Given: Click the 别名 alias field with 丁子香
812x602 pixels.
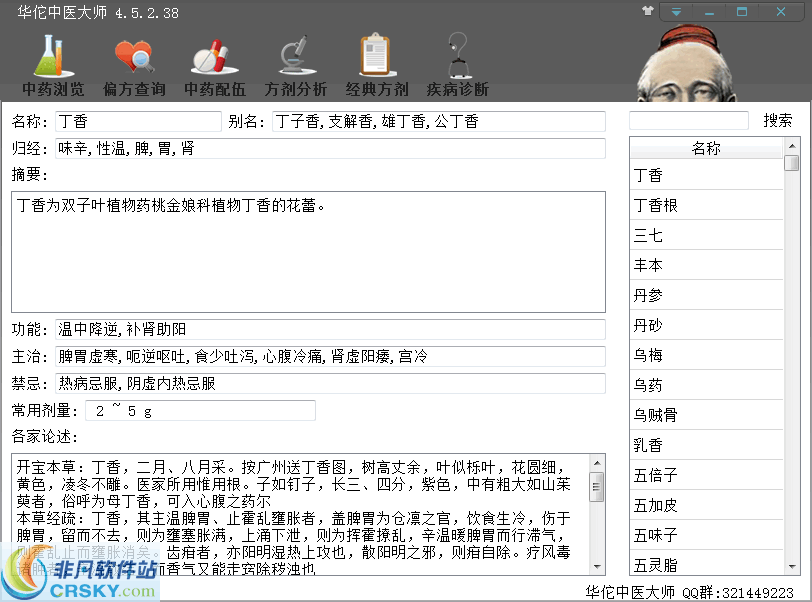Looking at the screenshot, I should point(435,121).
